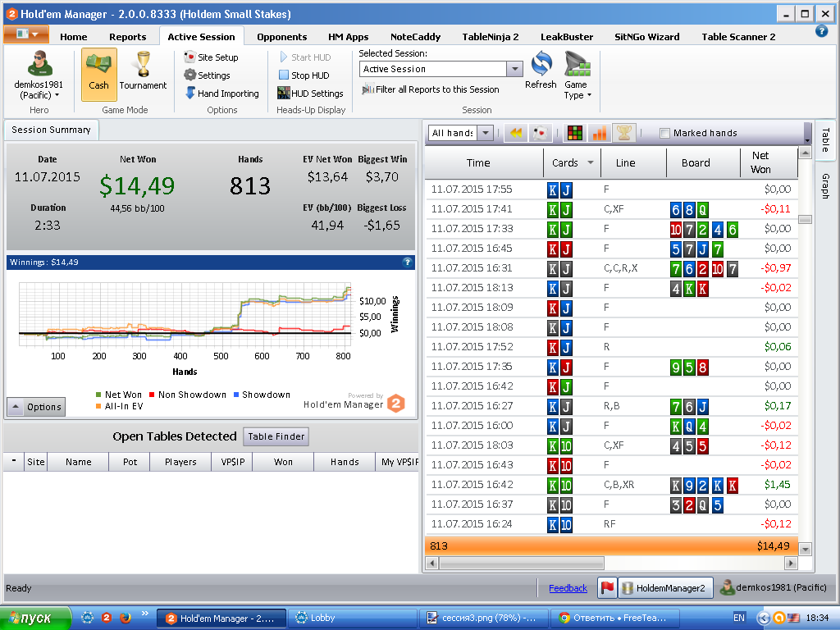This screenshot has width=840, height=630.
Task: Open Hold'em Manager quick launch icon
Action: tap(107, 618)
